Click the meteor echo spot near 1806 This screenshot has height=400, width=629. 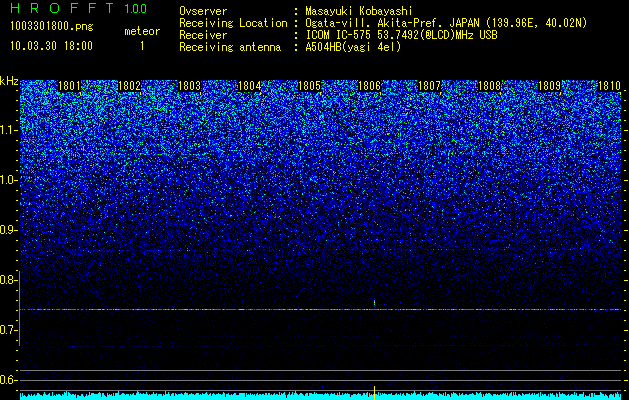tap(375, 303)
